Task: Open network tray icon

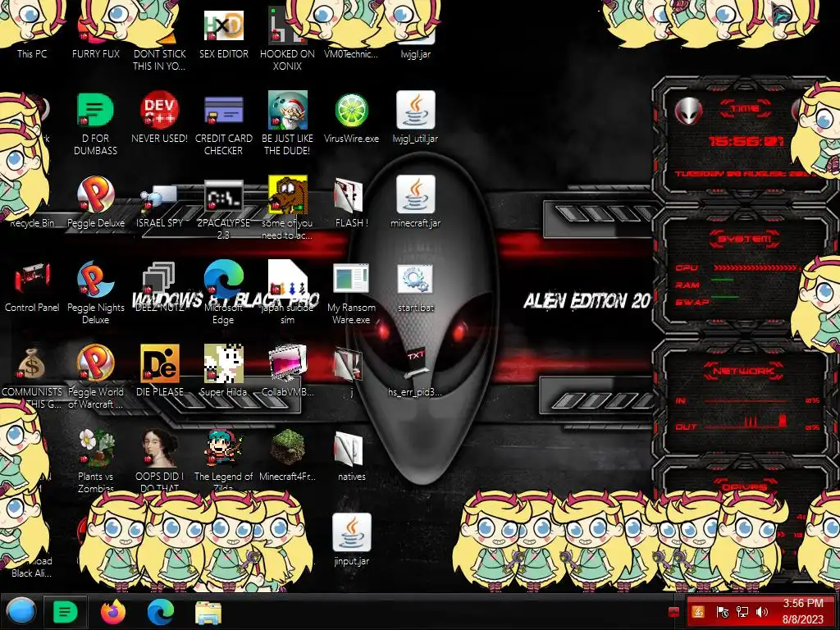Action: 742,611
